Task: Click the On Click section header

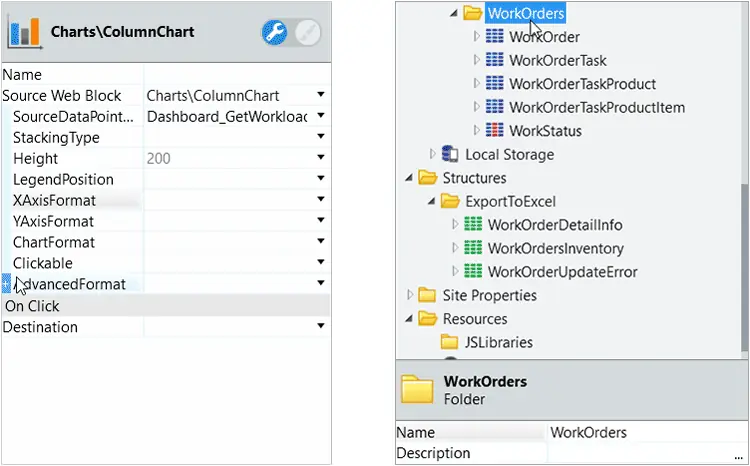Action: point(165,305)
